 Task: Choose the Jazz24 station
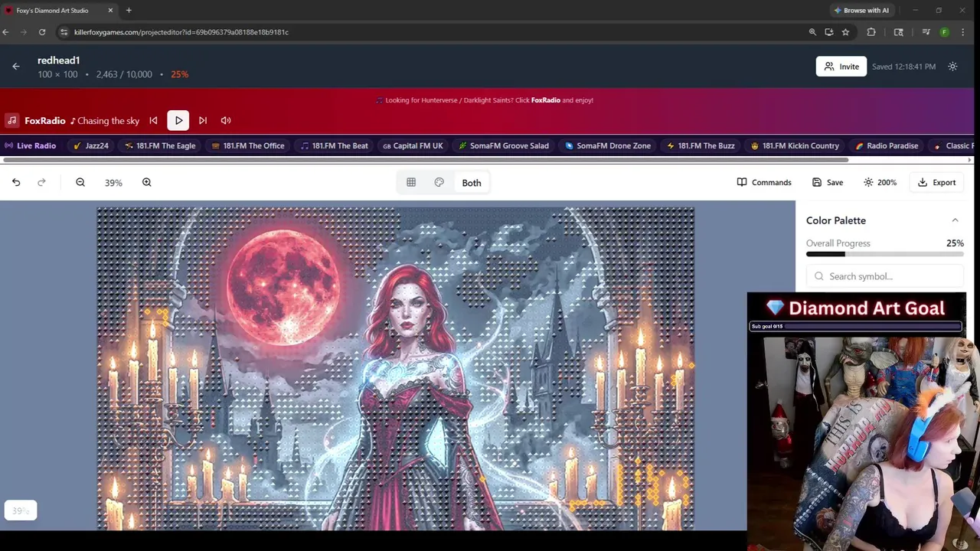(x=91, y=145)
